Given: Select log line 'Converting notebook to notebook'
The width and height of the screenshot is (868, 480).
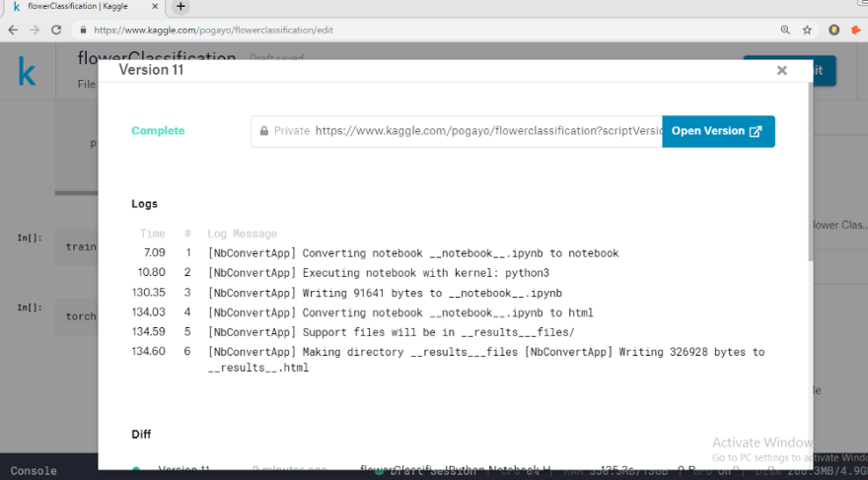Looking at the screenshot, I should click(413, 253).
